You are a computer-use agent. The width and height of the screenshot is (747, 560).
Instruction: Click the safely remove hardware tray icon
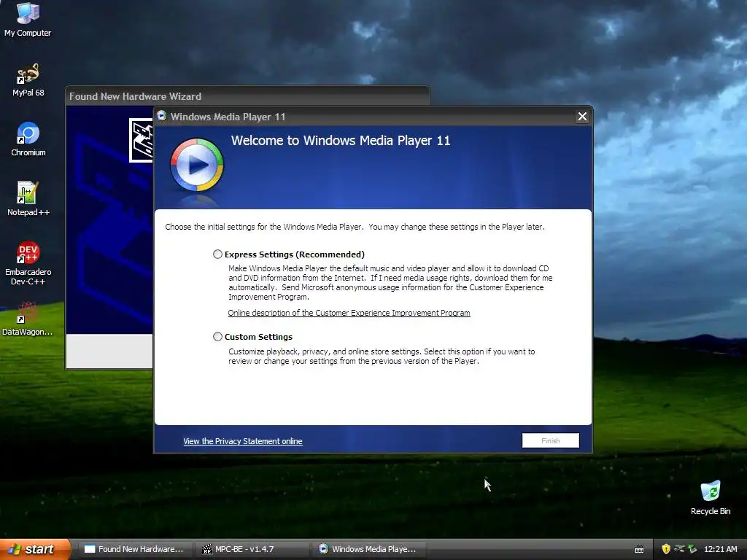(x=693, y=549)
